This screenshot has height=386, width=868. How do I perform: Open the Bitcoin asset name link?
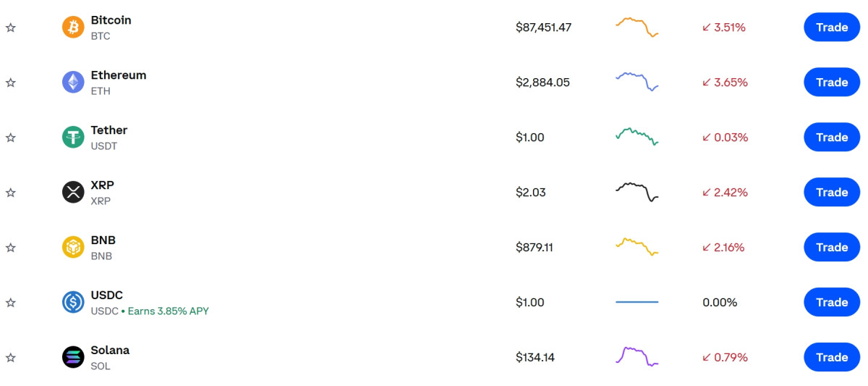pos(111,20)
